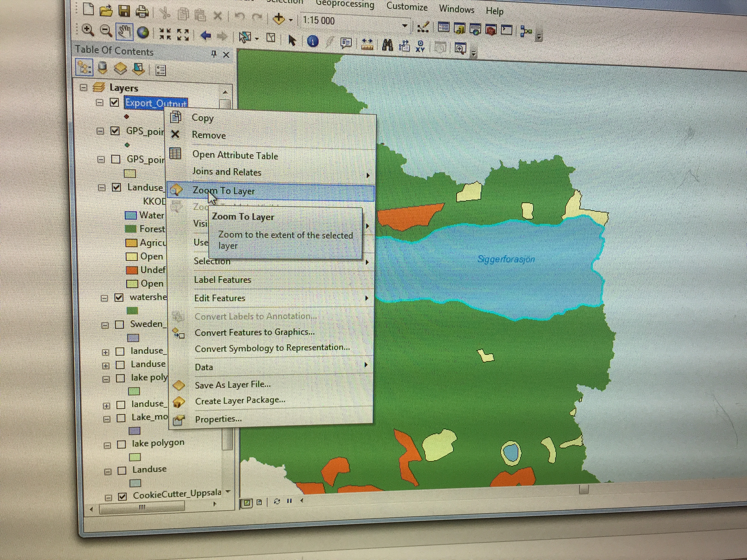
Task: Turn on the lake polygon layer checkbox
Action: coord(121,444)
